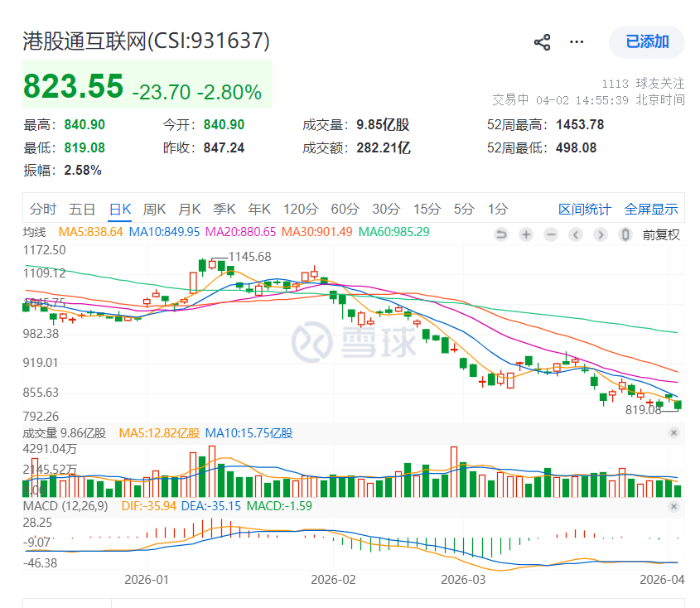This screenshot has width=700, height=608.
Task: Toggle the 已添加 watchlist state
Action: point(646,41)
